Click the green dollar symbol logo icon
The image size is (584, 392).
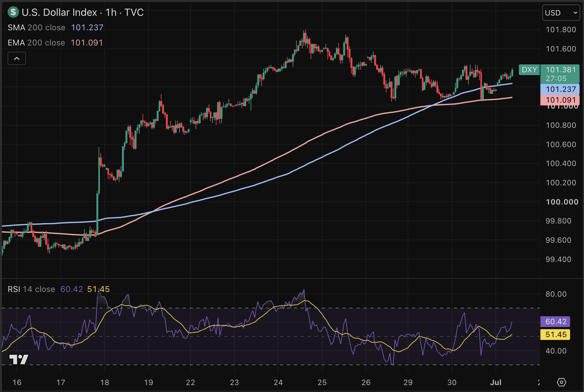[13, 12]
